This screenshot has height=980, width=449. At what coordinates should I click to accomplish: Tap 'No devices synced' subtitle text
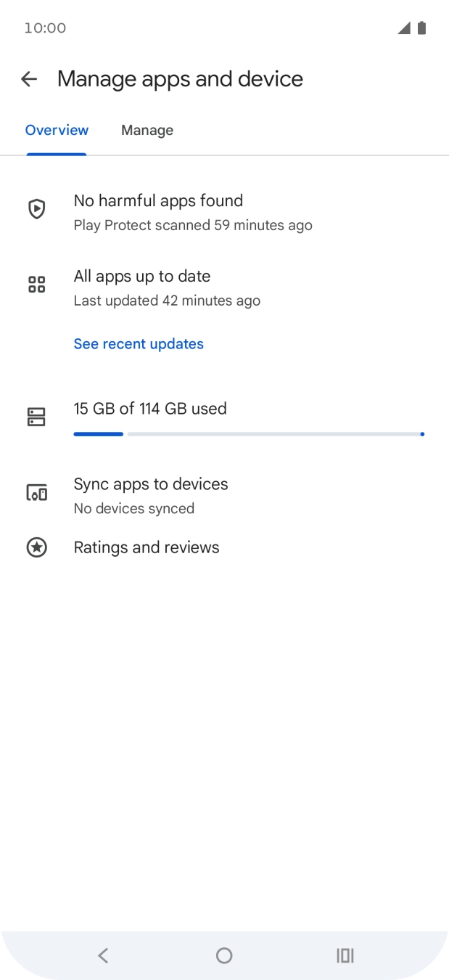(x=134, y=509)
